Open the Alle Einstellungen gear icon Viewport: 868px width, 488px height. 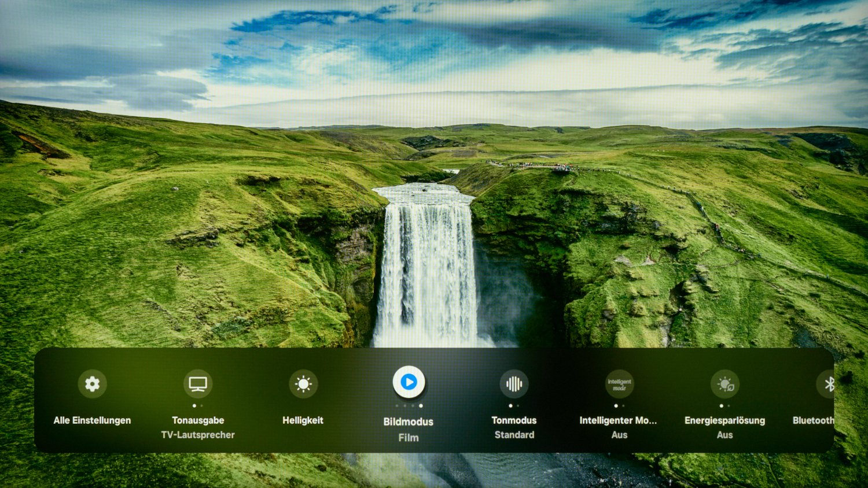92,384
